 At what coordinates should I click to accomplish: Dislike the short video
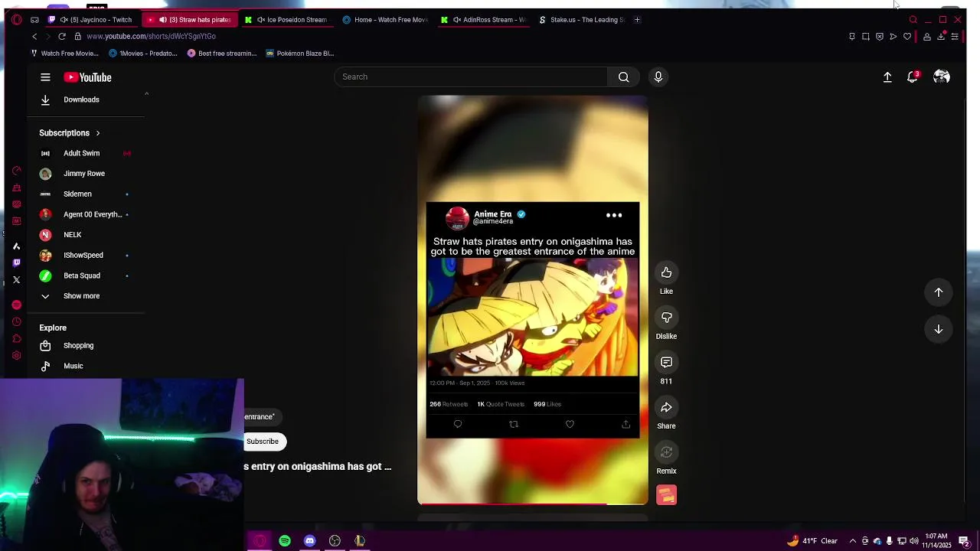click(666, 318)
